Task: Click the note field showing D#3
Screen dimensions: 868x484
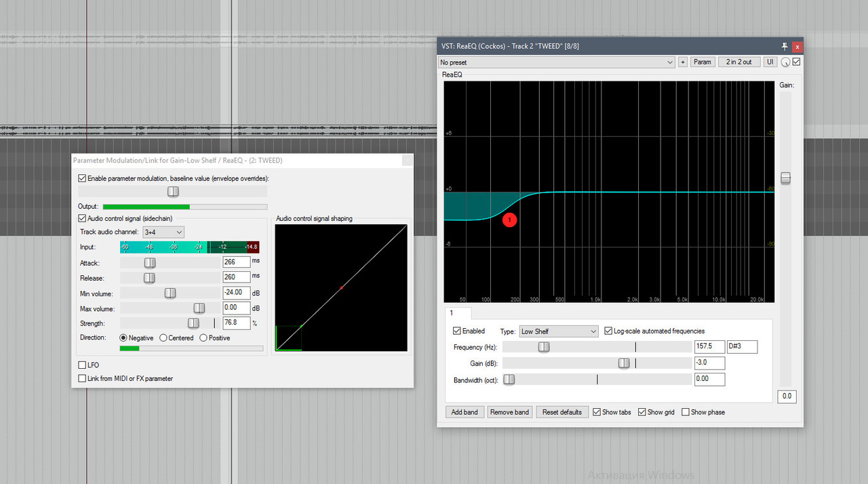Action: [x=742, y=346]
